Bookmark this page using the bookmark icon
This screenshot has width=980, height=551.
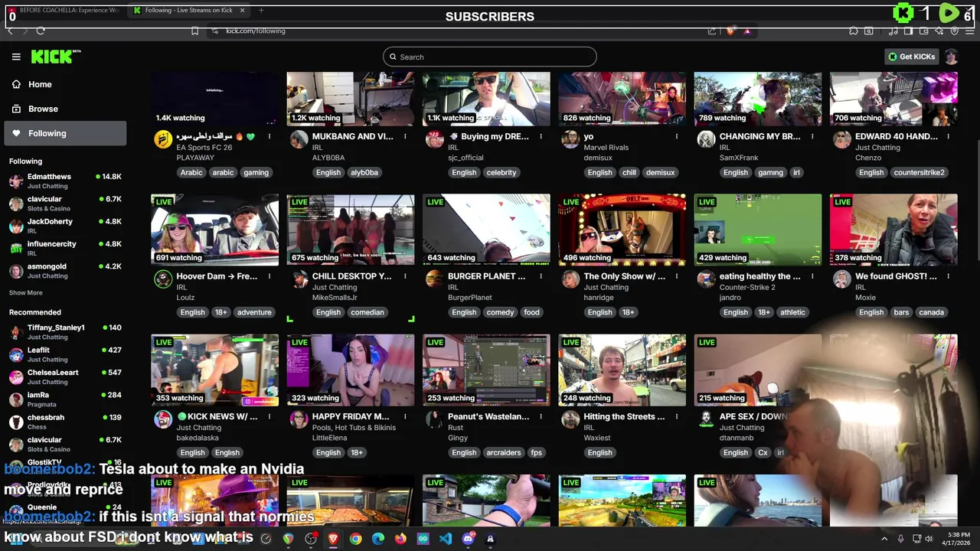coord(194,31)
